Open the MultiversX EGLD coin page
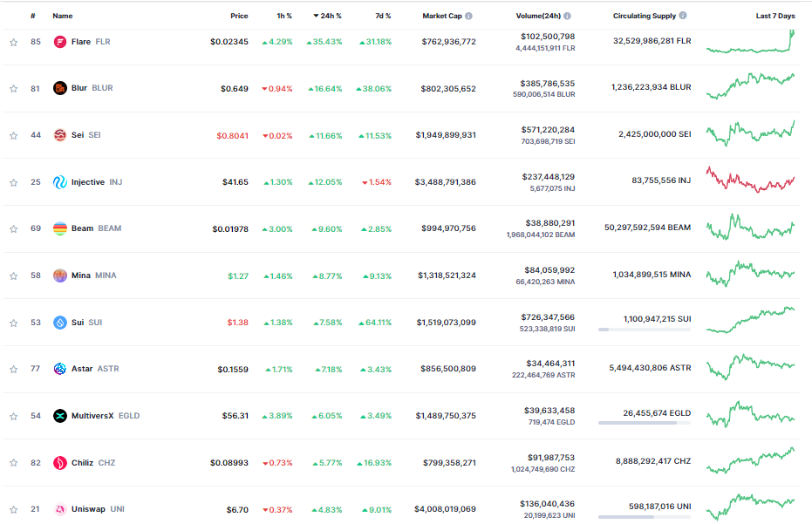This screenshot has width=812, height=524. [x=106, y=416]
